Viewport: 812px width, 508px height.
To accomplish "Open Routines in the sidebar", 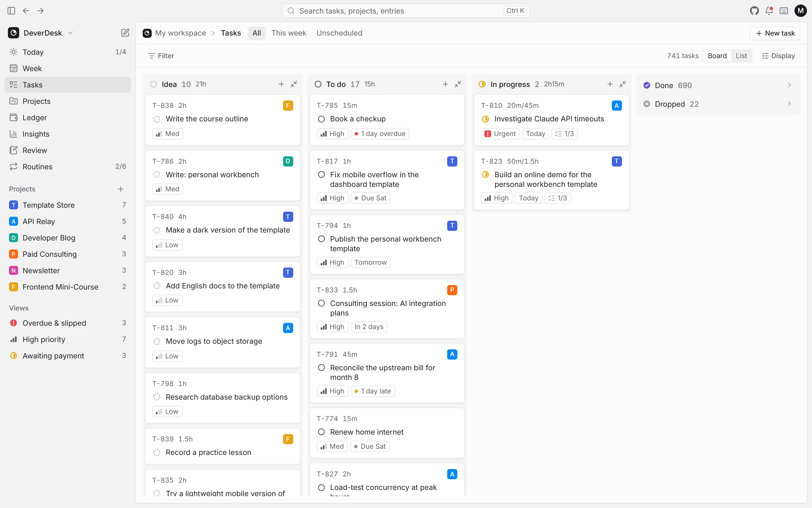I will 67,167.
